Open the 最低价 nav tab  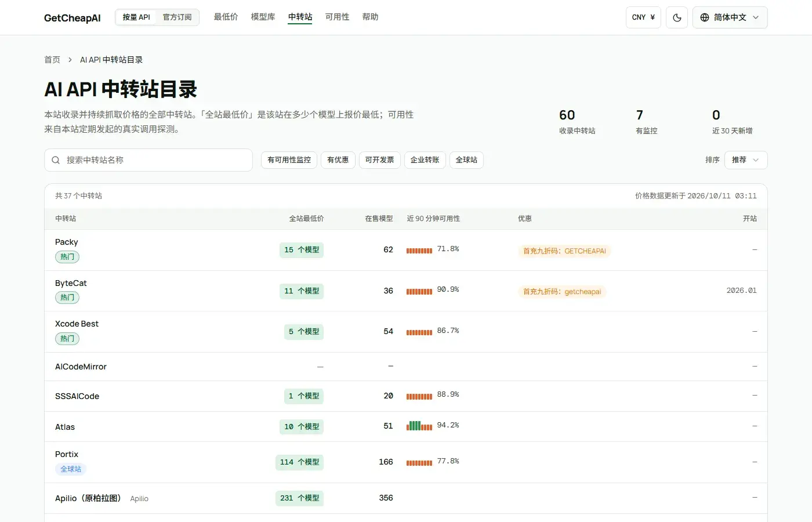point(226,17)
